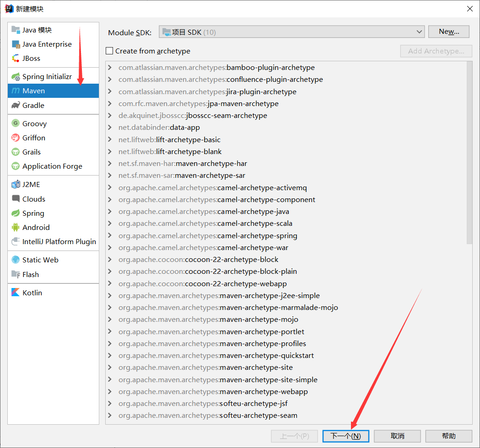
Task: Select the Spring Initializr icon
Action: pyautogui.click(x=16, y=76)
